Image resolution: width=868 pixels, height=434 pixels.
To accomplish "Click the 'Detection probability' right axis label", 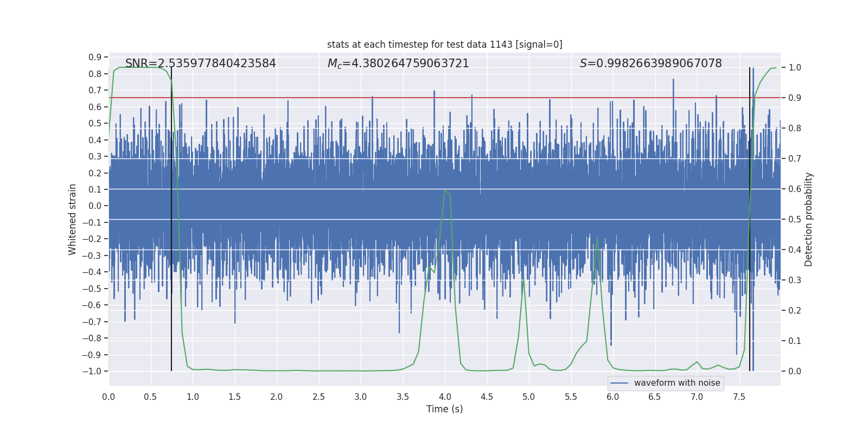I will [x=809, y=219].
